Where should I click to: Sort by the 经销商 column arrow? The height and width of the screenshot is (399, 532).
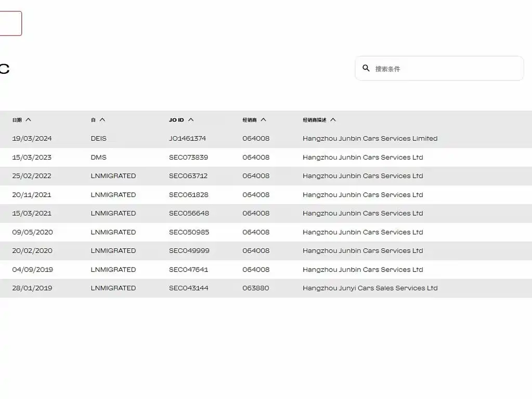coord(263,119)
